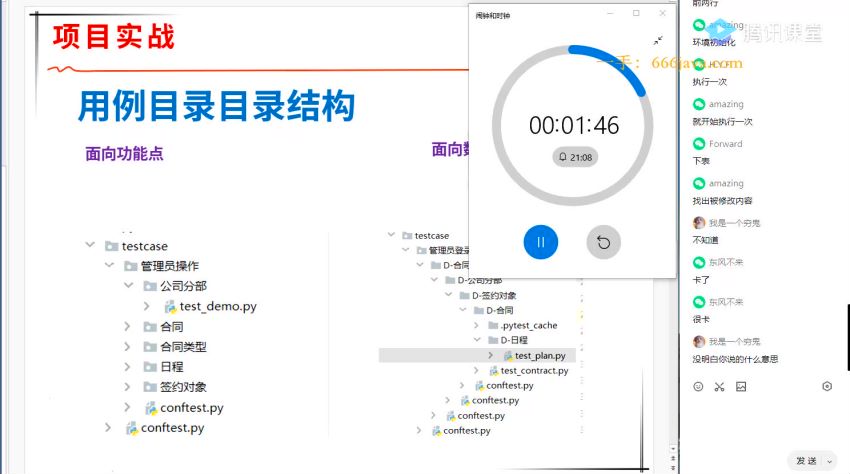
Task: Expand the 合同类型 folder in left tree
Action: [x=127, y=347]
